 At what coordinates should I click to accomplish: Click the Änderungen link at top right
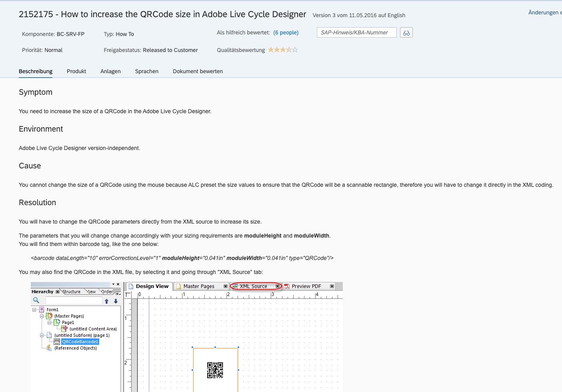click(545, 12)
